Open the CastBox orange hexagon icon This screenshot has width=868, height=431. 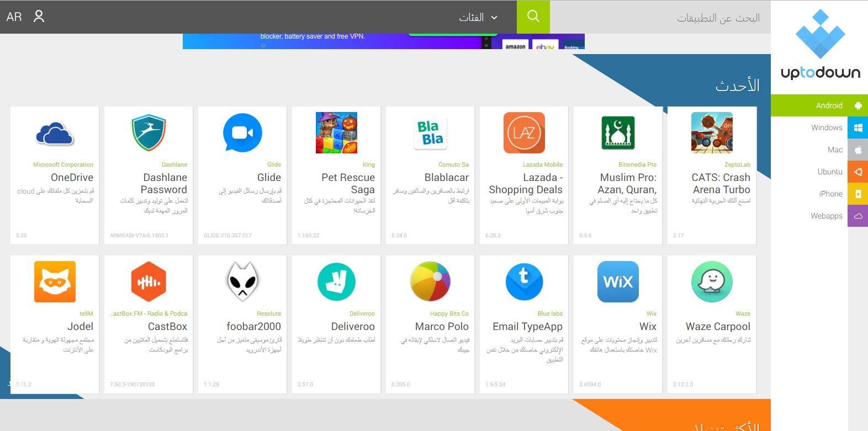149,282
